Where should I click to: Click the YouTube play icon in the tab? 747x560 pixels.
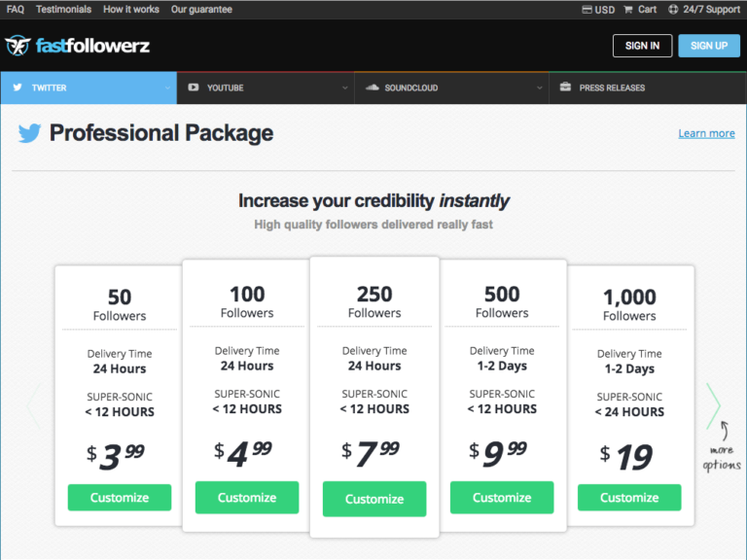[x=193, y=87]
